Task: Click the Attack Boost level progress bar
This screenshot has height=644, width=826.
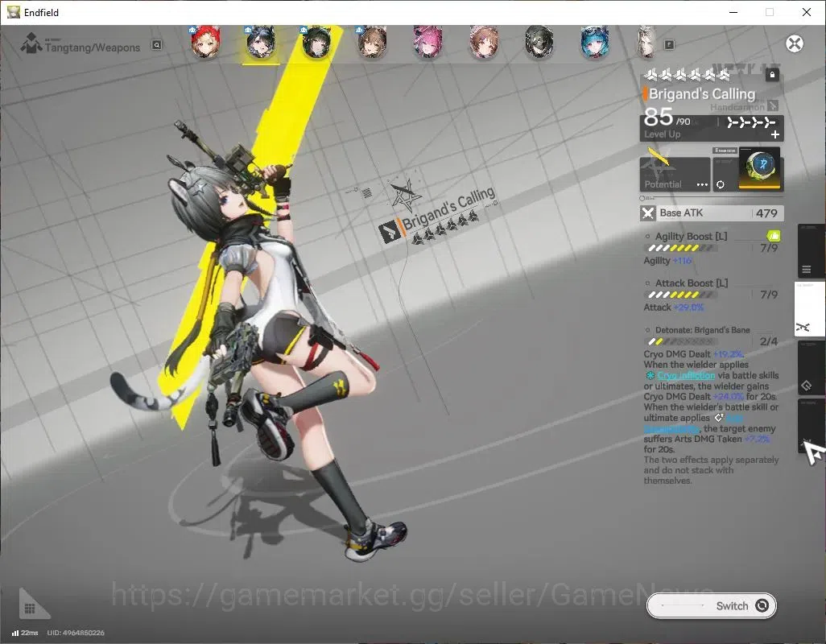Action: [682, 295]
